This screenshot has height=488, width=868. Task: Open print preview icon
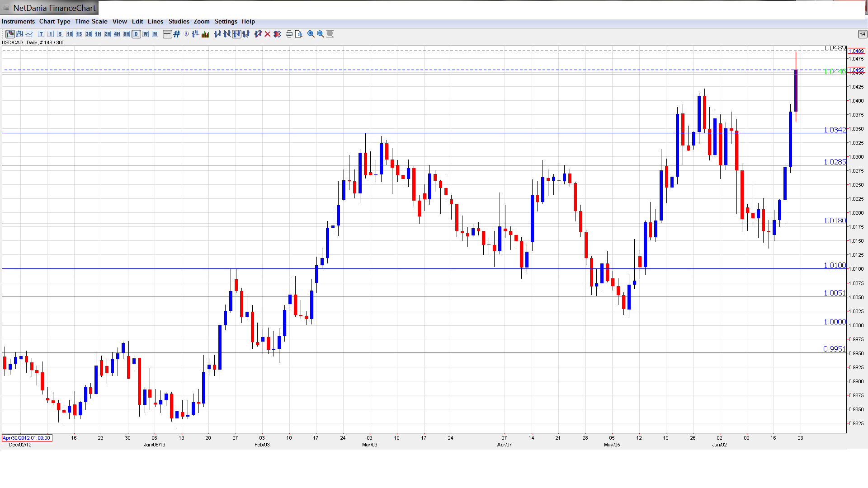coord(298,34)
